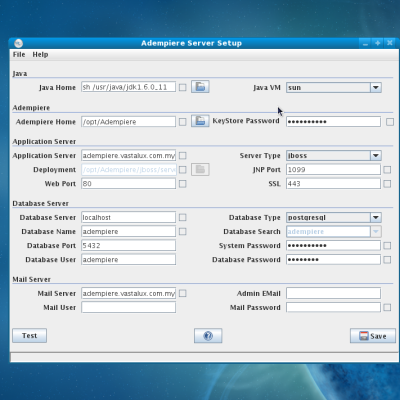Minimize the Adempiere Server Setup window
This screenshot has height=400, width=400.
[365, 43]
